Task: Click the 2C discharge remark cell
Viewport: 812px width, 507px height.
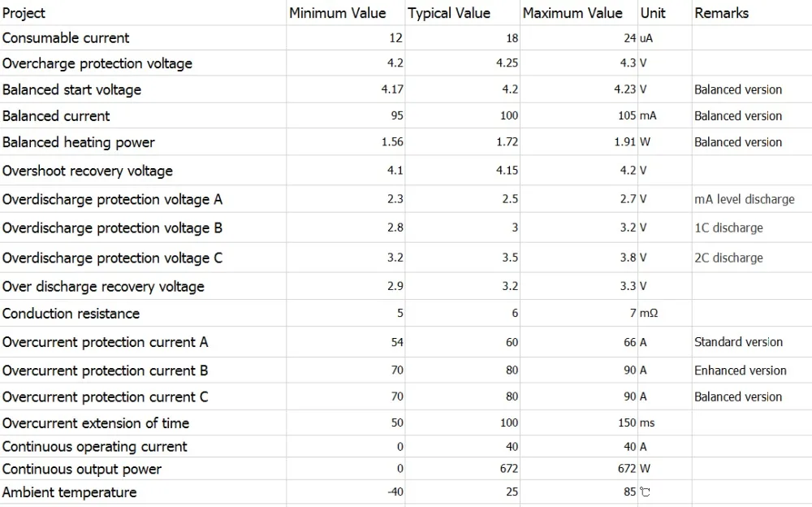Action: tap(728, 258)
